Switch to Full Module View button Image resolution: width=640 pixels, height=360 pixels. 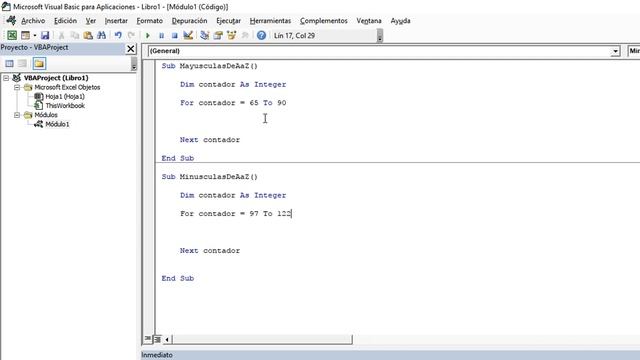(x=157, y=339)
